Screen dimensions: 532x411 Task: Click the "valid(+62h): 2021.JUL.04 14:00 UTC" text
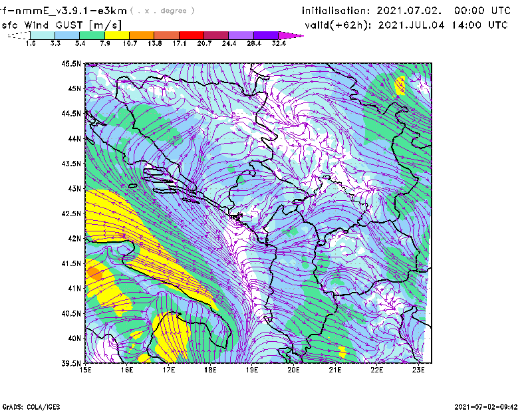pyautogui.click(x=406, y=25)
